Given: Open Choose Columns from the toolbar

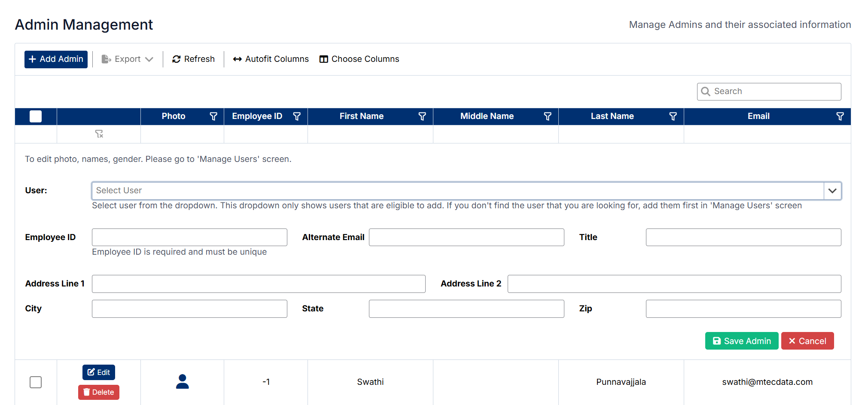Looking at the screenshot, I should (359, 59).
